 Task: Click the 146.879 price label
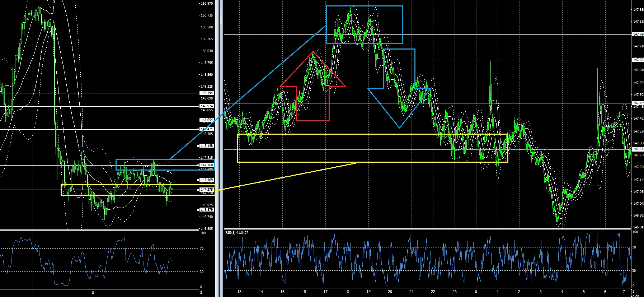[207, 210]
